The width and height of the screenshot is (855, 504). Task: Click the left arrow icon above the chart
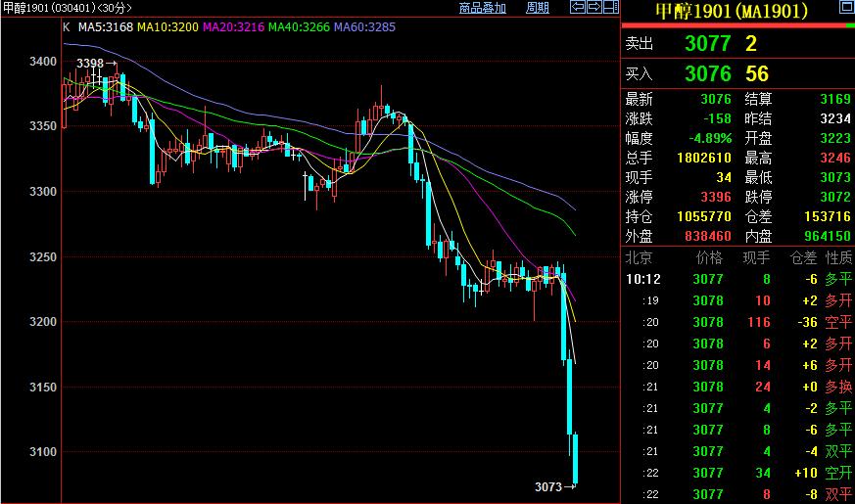coord(578,8)
